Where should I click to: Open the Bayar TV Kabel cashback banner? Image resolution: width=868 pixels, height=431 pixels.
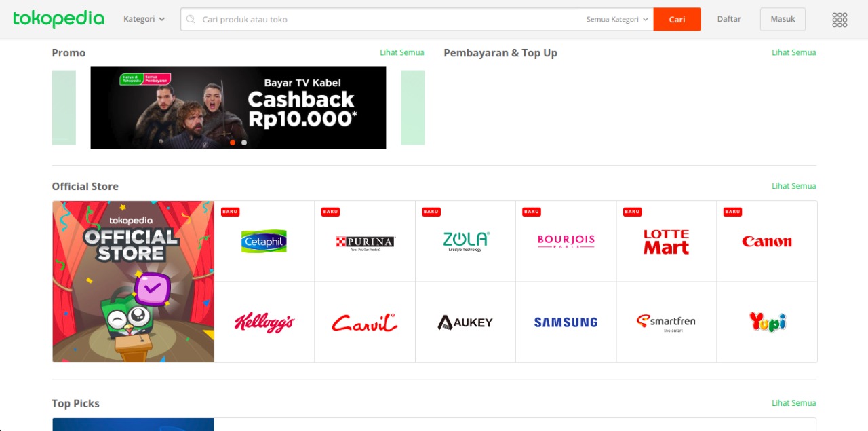[238, 107]
